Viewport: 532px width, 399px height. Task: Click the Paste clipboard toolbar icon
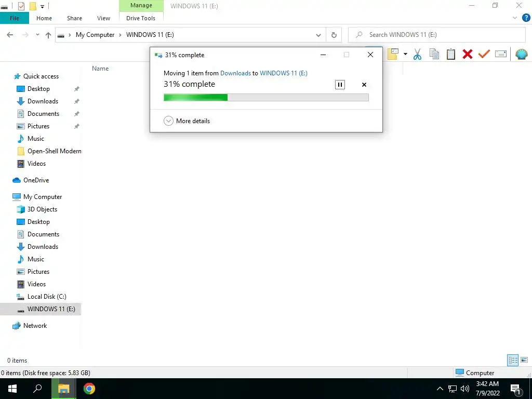pyautogui.click(x=450, y=54)
